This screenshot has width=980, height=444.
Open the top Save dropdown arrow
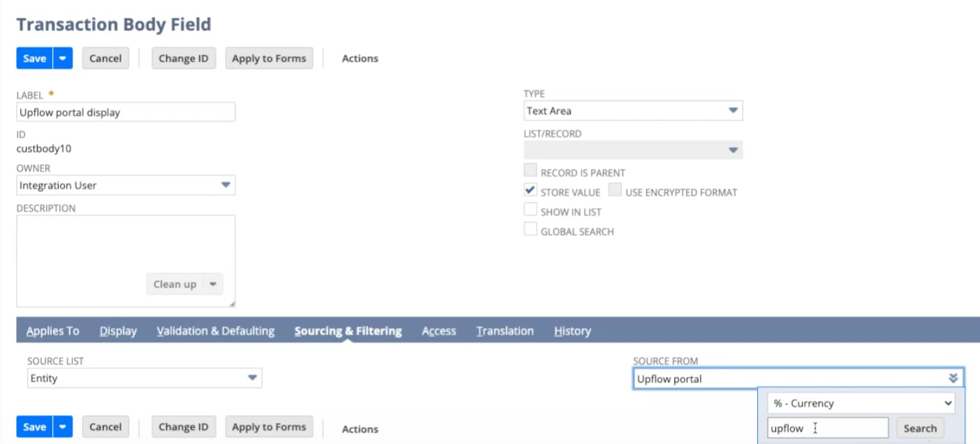coord(63,58)
